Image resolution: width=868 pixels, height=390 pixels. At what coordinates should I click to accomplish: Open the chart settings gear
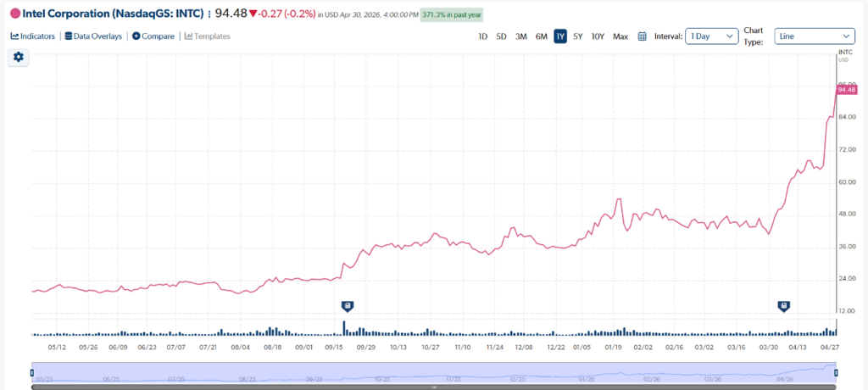19,57
